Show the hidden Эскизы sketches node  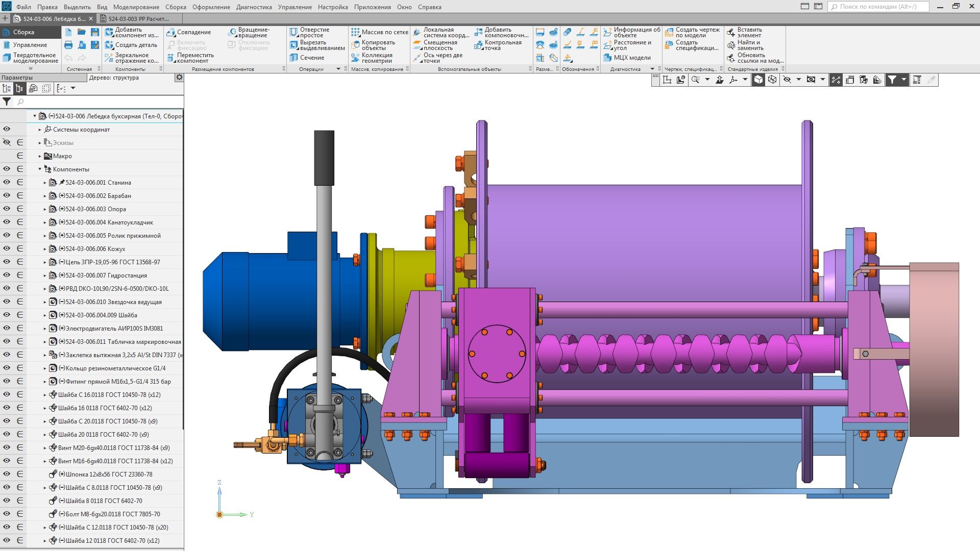pyautogui.click(x=7, y=143)
